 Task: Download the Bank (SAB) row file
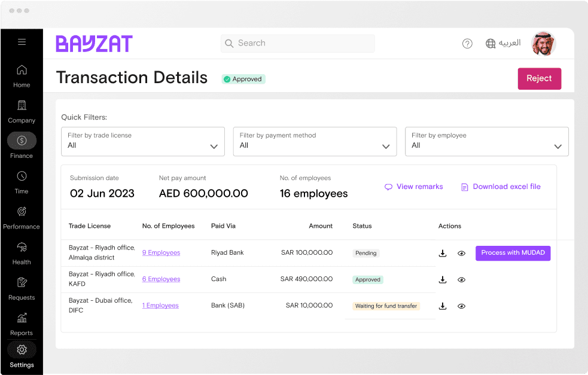[443, 306]
